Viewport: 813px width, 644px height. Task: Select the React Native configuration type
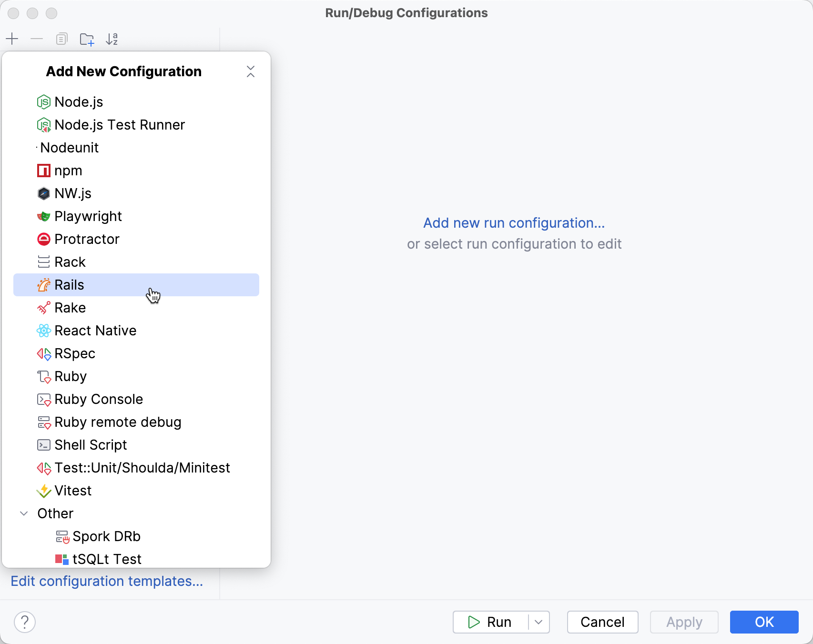[x=95, y=330]
